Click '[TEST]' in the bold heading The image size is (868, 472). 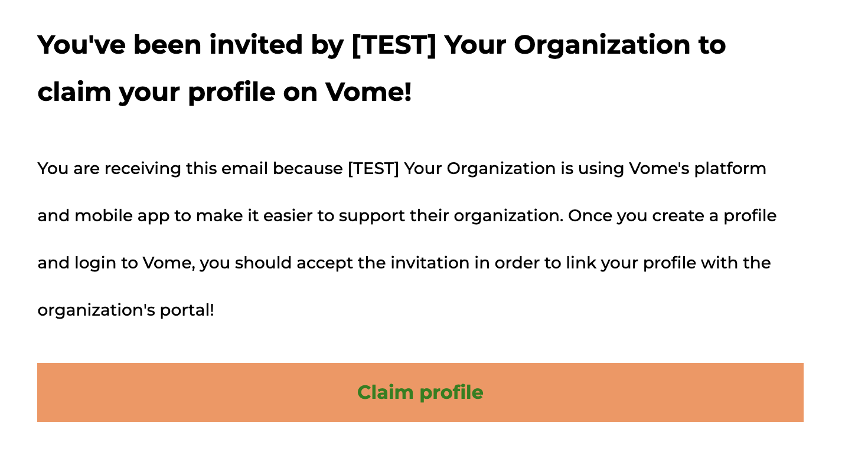(x=393, y=45)
